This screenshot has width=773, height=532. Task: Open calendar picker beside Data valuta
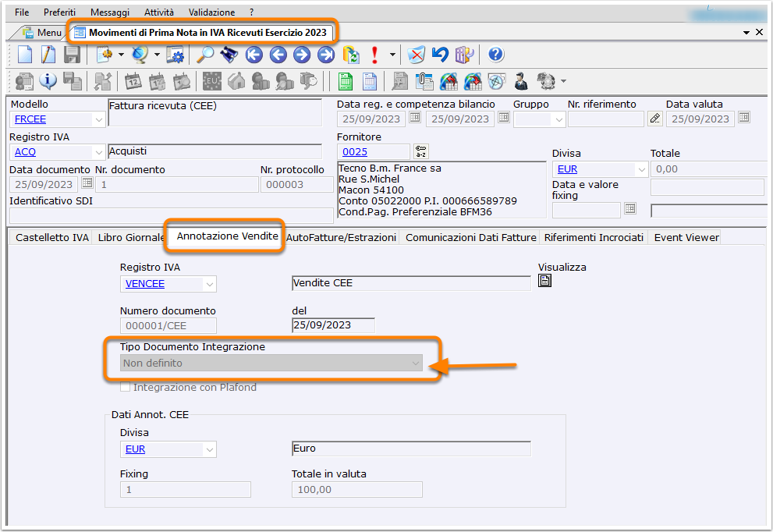[744, 117]
